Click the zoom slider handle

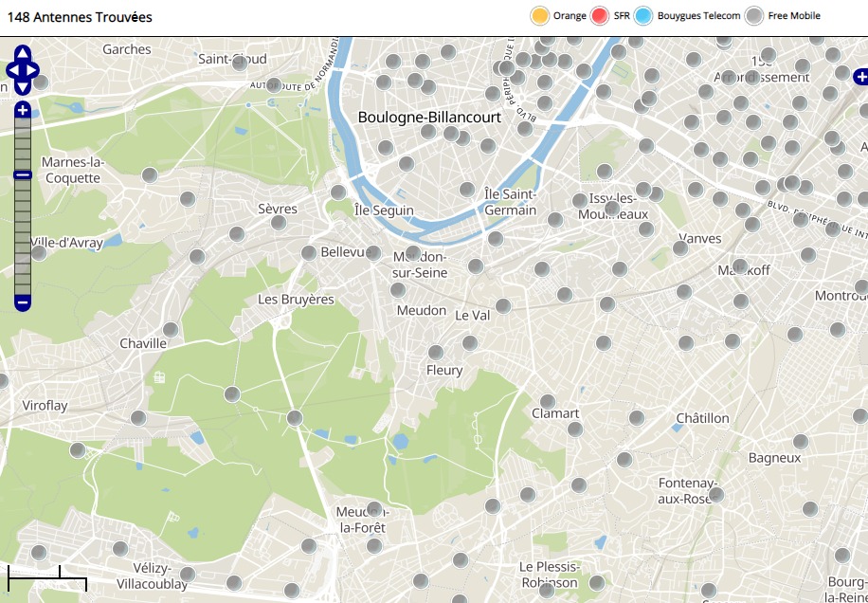(23, 174)
